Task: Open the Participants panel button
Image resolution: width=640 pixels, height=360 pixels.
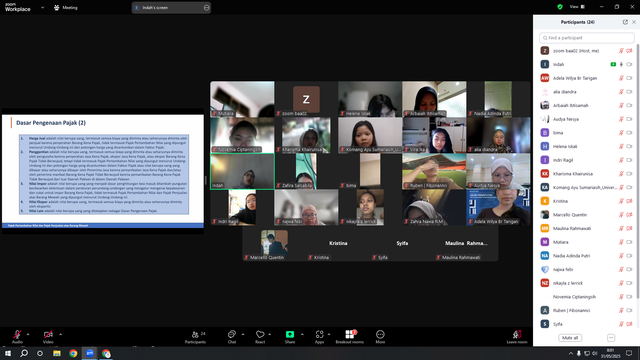Action: pyautogui.click(x=196, y=337)
